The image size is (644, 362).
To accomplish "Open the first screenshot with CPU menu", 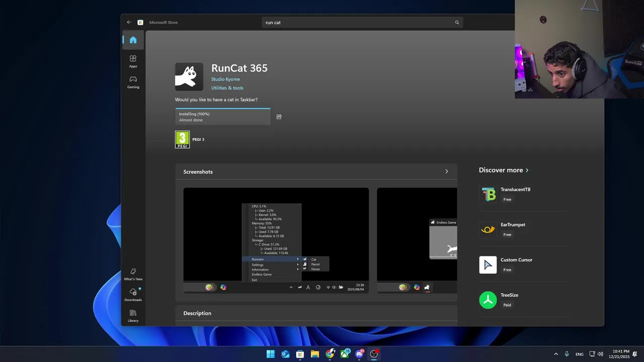I will coord(276,240).
